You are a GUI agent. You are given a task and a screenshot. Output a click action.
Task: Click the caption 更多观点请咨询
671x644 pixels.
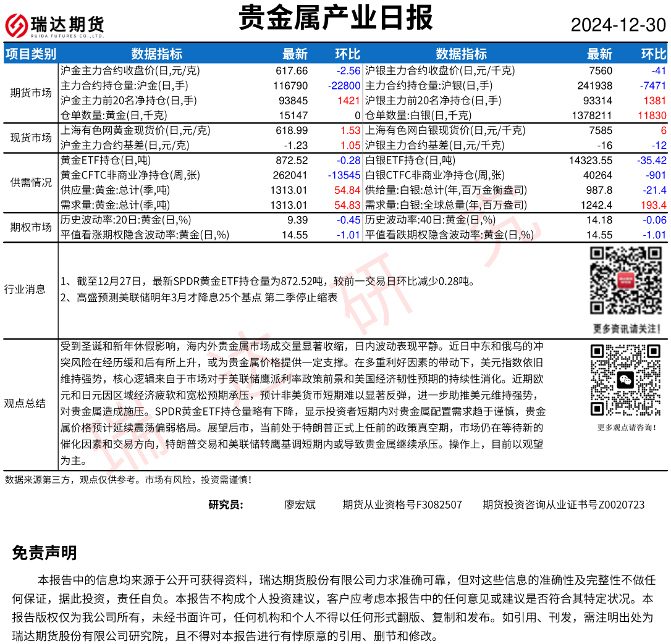pos(627,428)
